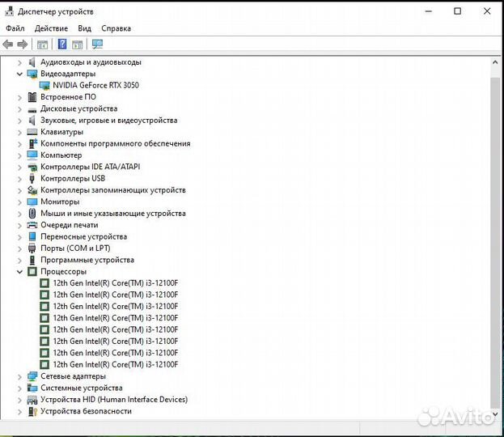Click the printer icon beside Очереди печати
504x437 pixels.
32,225
